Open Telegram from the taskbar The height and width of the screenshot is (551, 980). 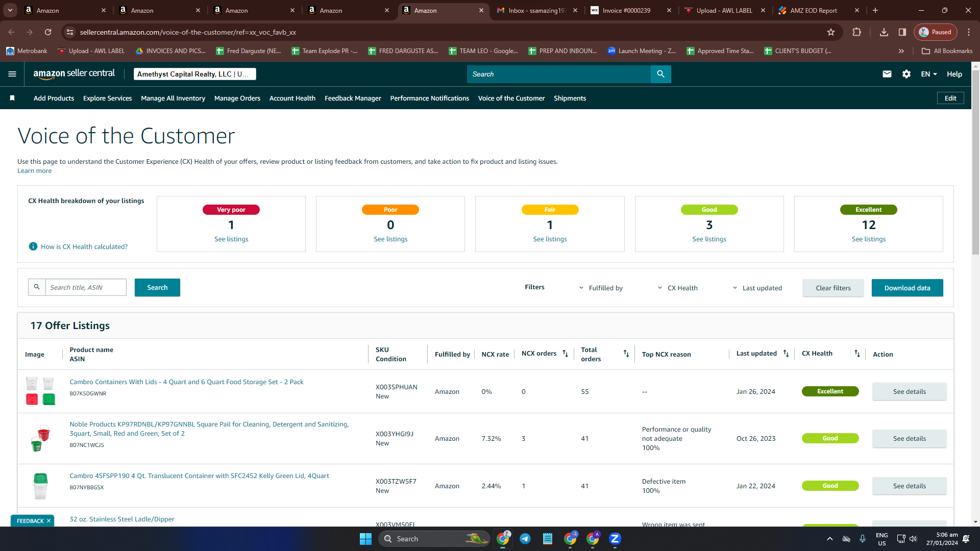[x=525, y=539]
